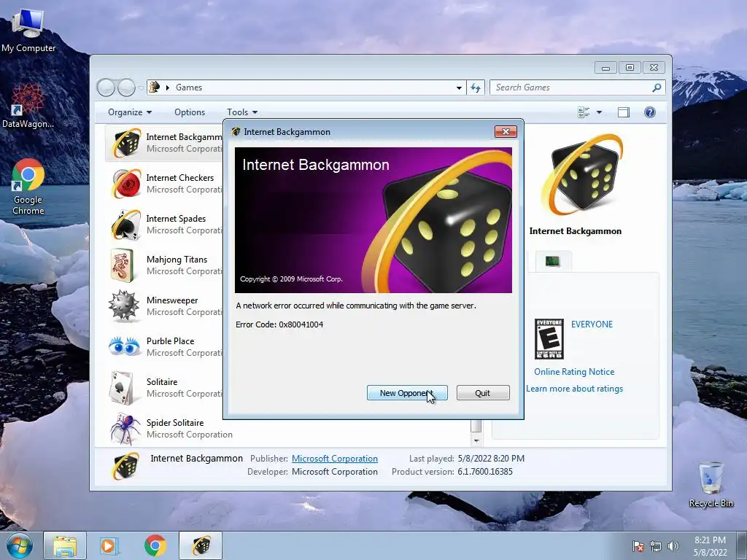The width and height of the screenshot is (747, 560).
Task: Click the Microsoft Corporation publisher link
Action: [x=334, y=459]
